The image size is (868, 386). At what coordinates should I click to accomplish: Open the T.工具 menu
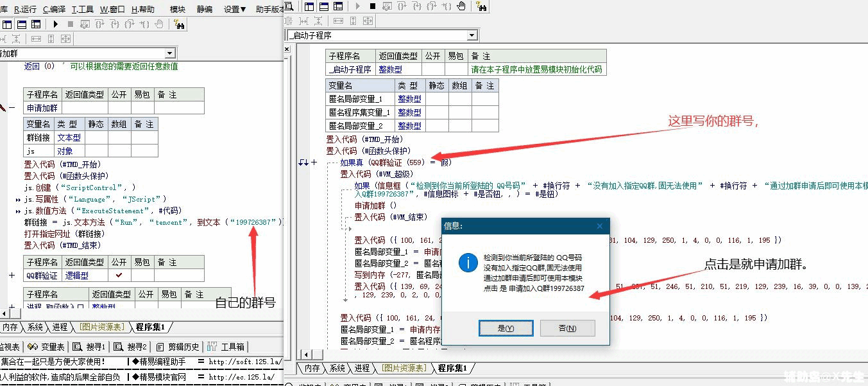point(82,10)
